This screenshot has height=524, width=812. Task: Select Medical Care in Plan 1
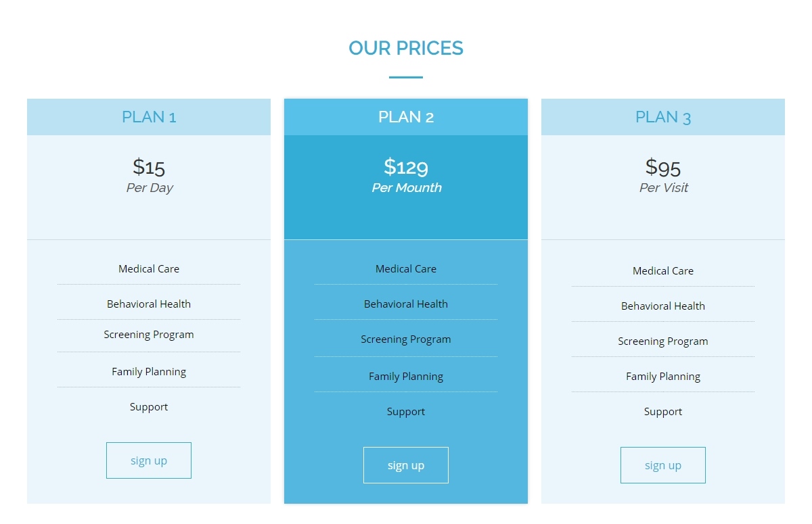149,269
